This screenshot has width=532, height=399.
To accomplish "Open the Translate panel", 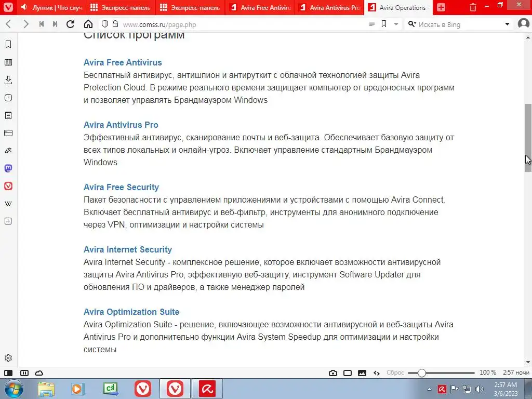I will [8, 151].
